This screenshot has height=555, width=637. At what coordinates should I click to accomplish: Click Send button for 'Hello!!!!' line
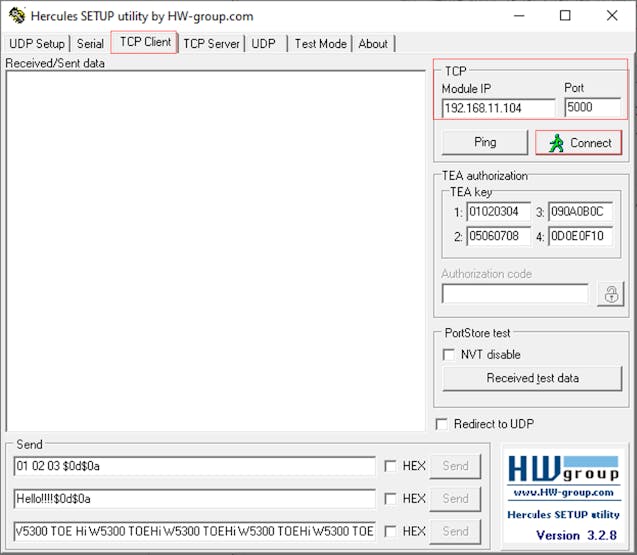point(455,499)
